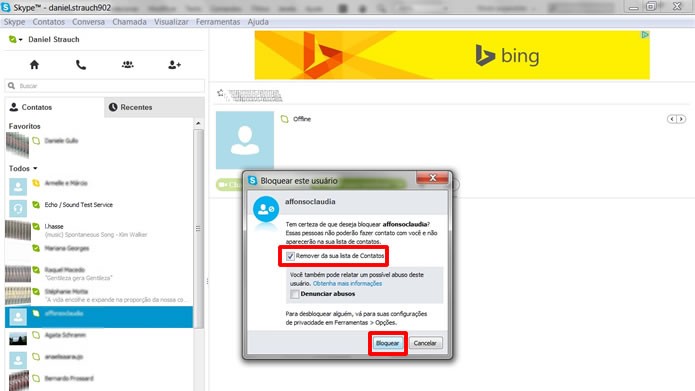Click the Cancelar button

[x=425, y=343]
